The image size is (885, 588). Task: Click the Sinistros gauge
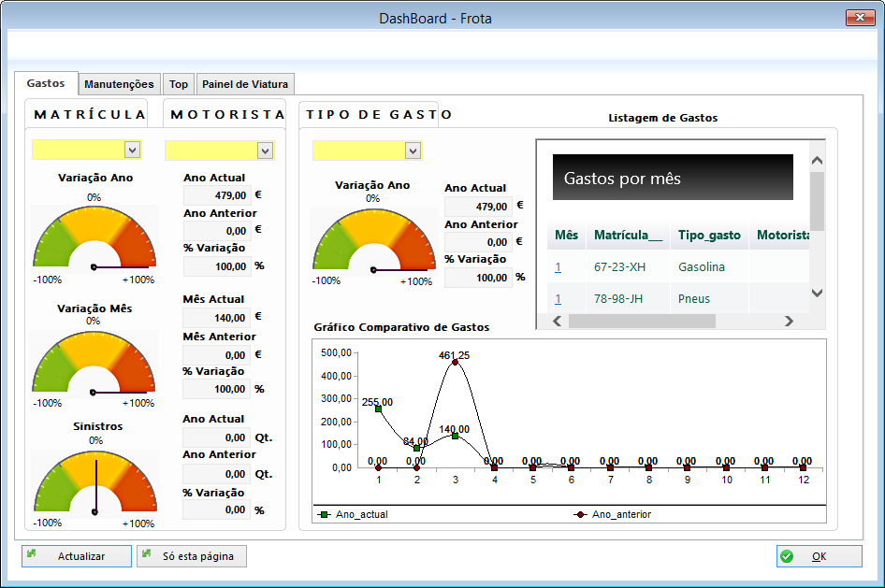pyautogui.click(x=94, y=483)
